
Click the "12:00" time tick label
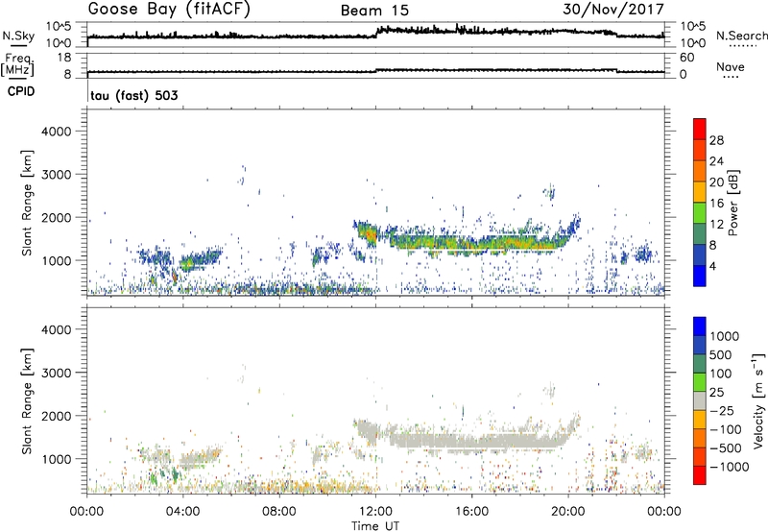(x=375, y=512)
